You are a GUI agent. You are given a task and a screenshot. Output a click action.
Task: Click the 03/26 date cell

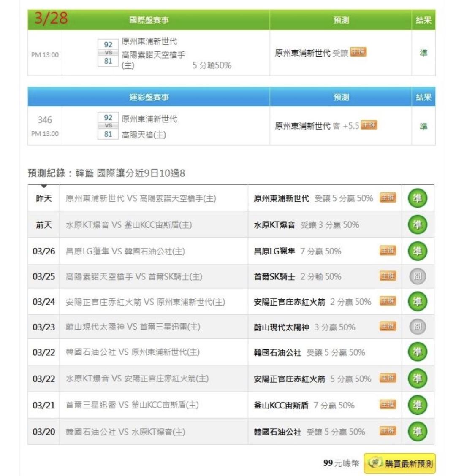(x=44, y=251)
